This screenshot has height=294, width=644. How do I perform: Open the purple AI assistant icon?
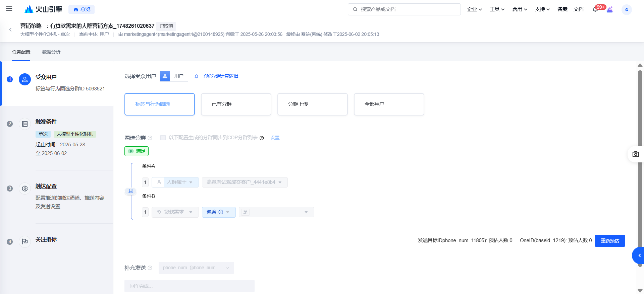pos(610,9)
